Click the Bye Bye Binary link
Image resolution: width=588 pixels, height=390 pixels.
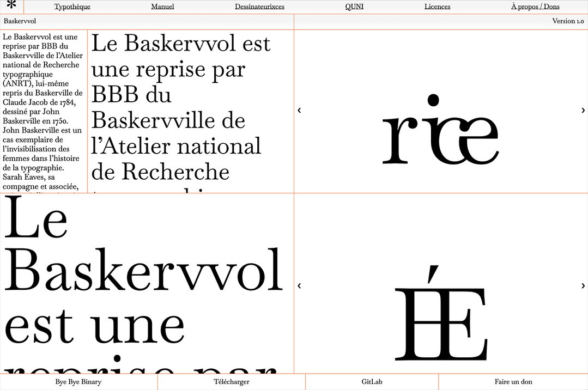(x=78, y=382)
